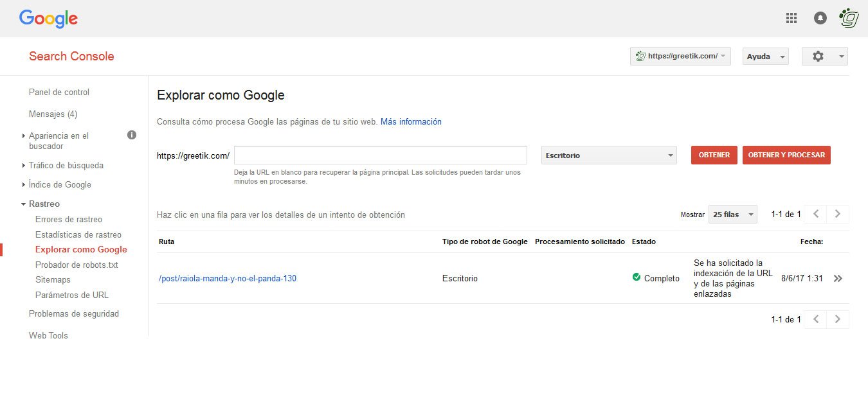
Task: Click the Estado column header
Action: tap(644, 242)
